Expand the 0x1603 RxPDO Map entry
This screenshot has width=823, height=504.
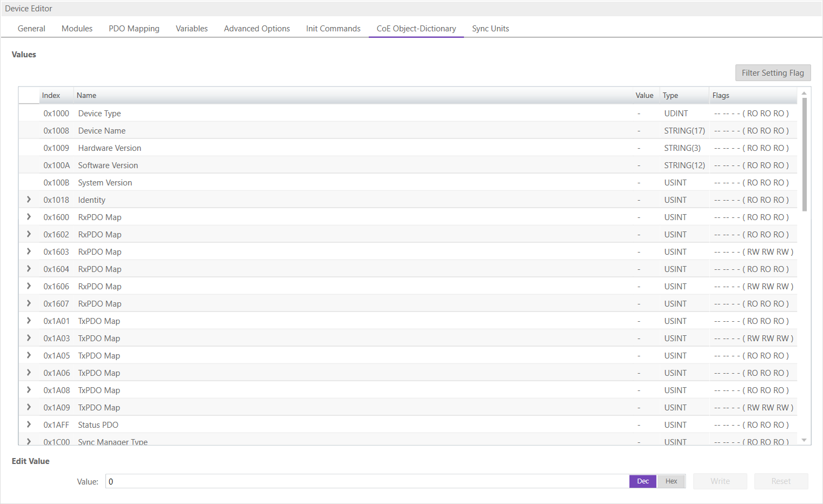(x=29, y=251)
